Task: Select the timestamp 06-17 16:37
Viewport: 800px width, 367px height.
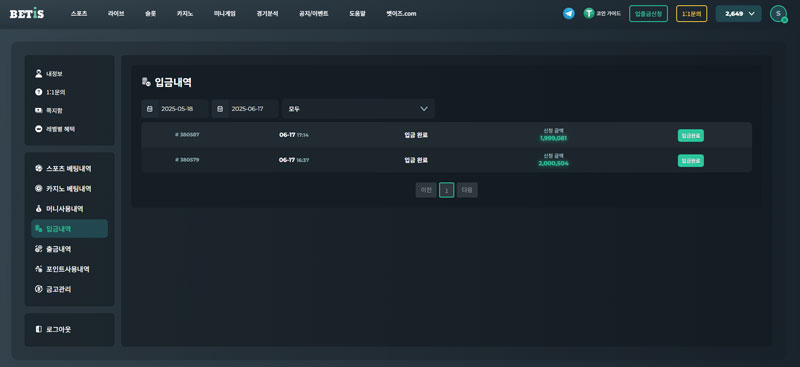Action: 294,160
